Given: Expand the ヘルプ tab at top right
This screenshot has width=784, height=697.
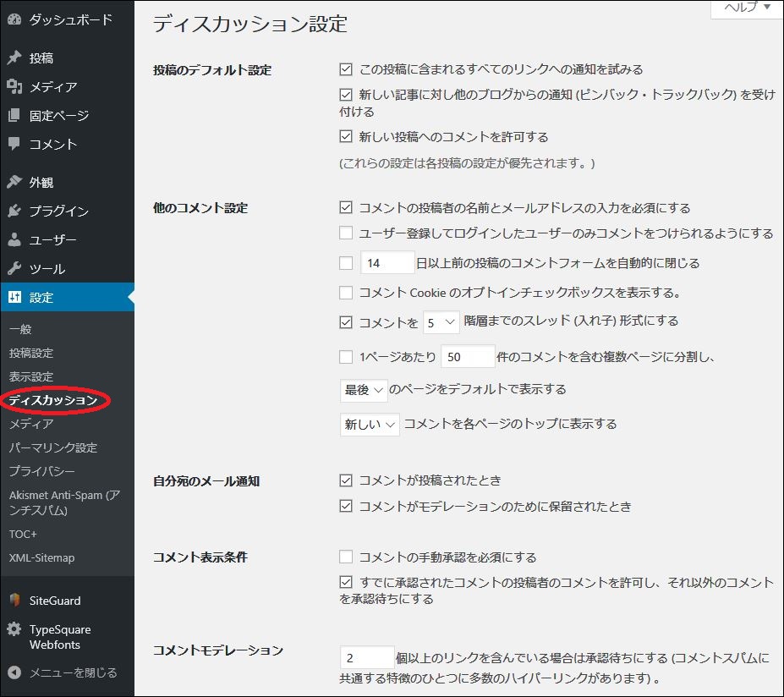Looking at the screenshot, I should click(747, 8).
